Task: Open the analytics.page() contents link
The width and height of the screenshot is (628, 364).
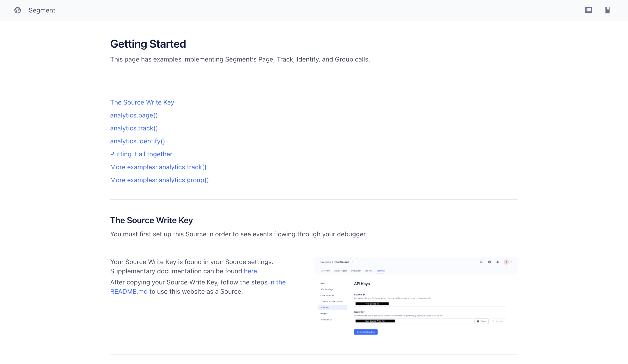Action: point(134,115)
